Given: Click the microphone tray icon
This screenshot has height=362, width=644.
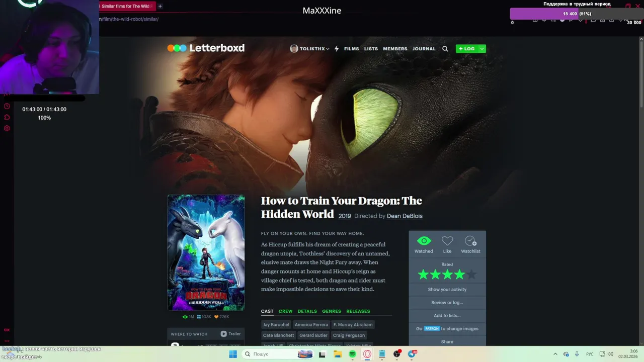Looking at the screenshot, I should (x=577, y=354).
